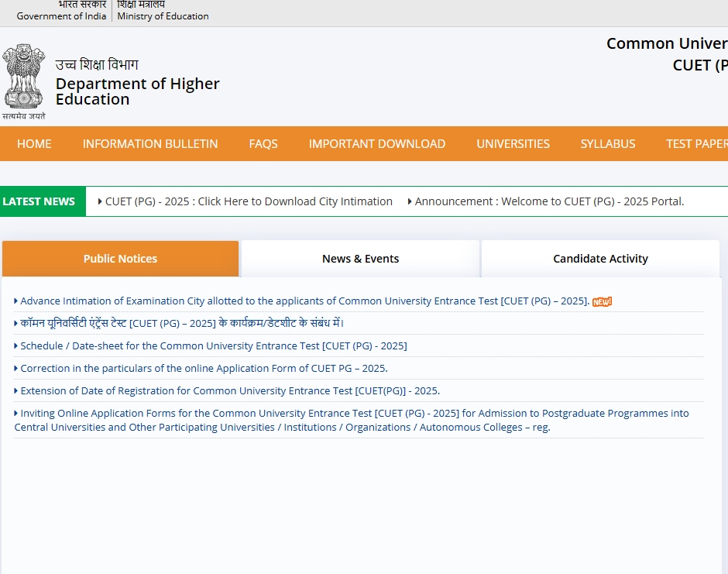The image size is (728, 574).
Task: Open Correction in particulars of Application Form notice
Action: (204, 368)
